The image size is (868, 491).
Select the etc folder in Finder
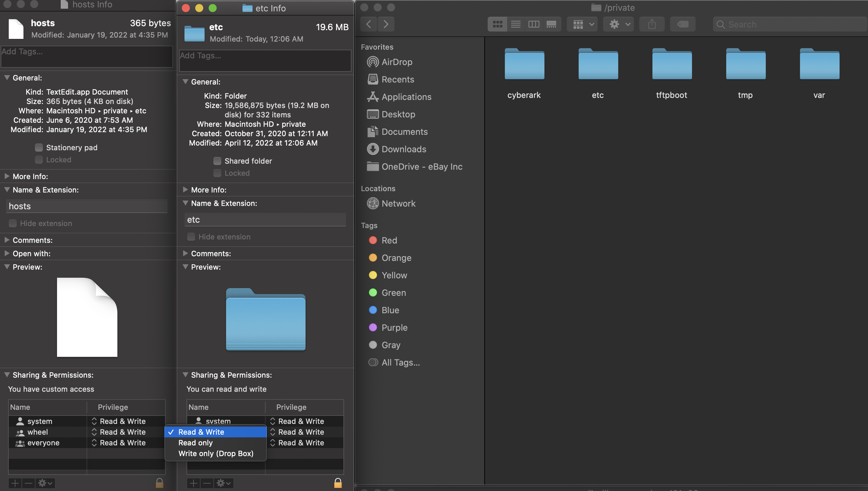(598, 73)
